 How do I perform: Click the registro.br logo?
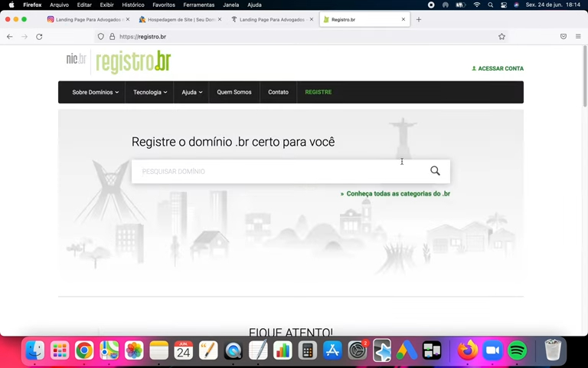pos(133,62)
